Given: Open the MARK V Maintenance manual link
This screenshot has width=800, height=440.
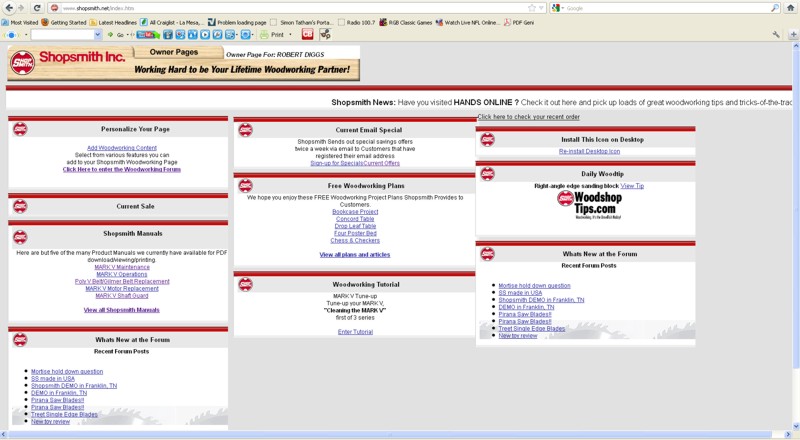Looking at the screenshot, I should tap(122, 267).
